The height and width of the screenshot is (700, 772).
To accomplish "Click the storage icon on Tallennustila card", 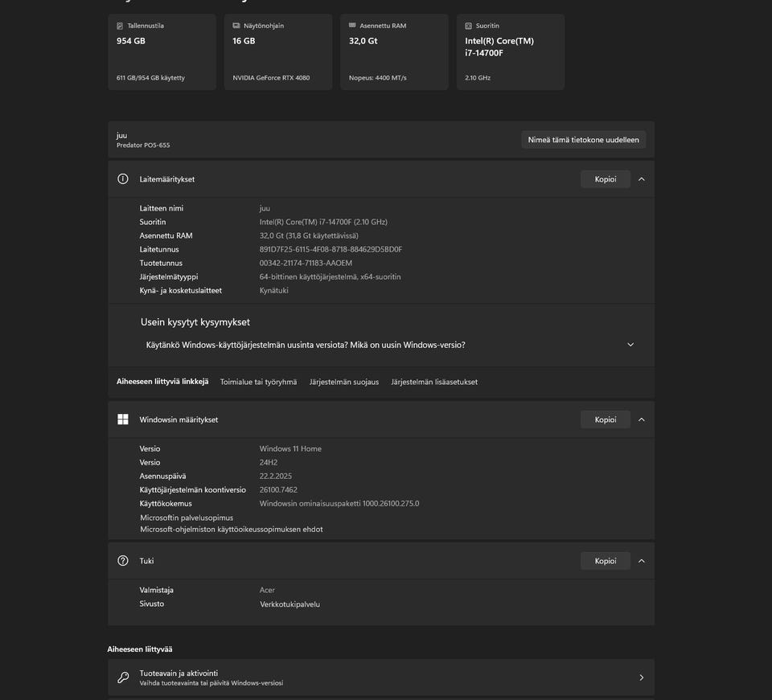I will click(121, 26).
